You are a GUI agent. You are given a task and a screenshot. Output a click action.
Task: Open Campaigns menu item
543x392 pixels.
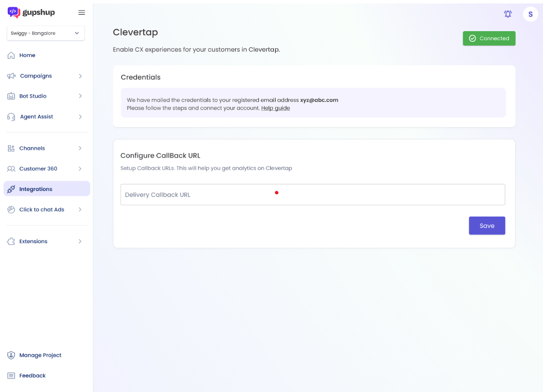point(36,76)
